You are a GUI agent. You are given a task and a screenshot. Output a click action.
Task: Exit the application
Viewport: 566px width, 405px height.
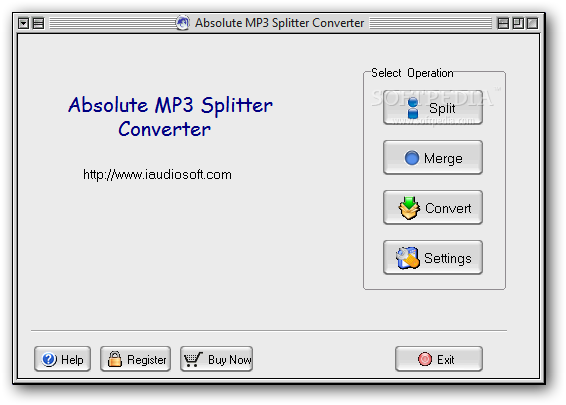click(439, 359)
